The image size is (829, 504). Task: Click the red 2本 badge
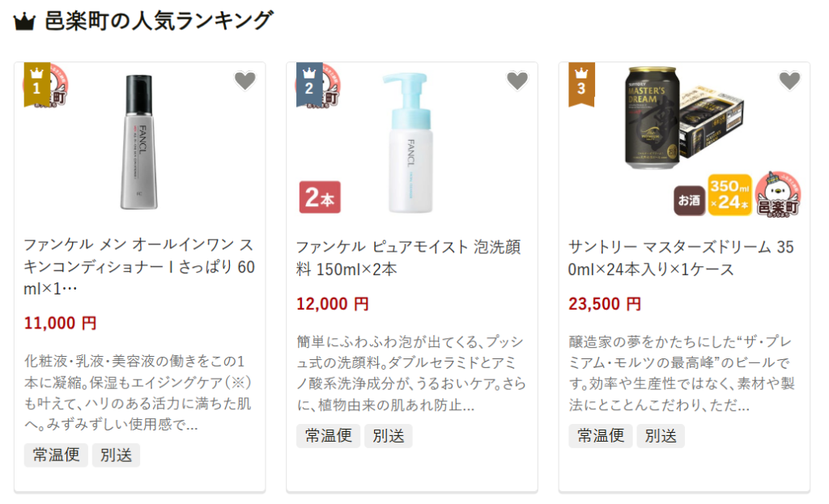[x=320, y=197]
